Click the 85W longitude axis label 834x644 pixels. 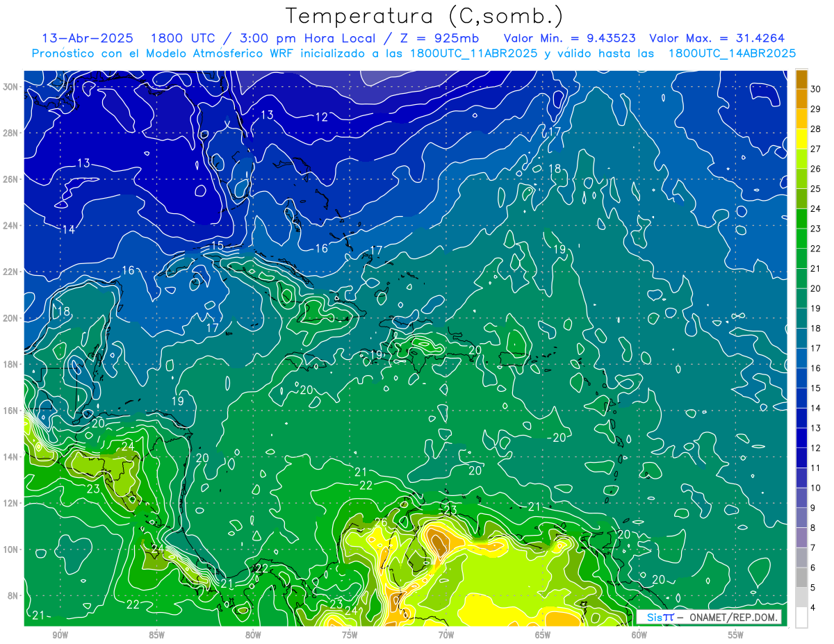click(x=156, y=635)
